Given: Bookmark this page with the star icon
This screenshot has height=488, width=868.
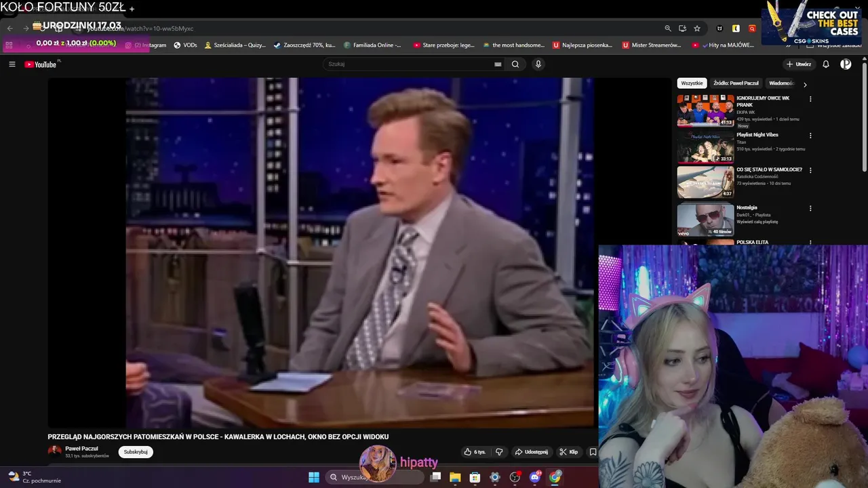Looking at the screenshot, I should click(697, 28).
